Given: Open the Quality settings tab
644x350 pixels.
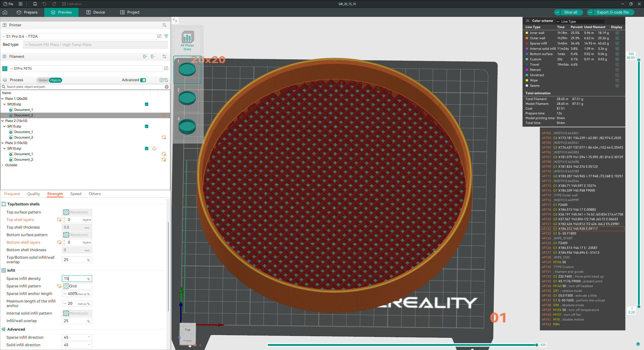Looking at the screenshot, I should (x=33, y=194).
